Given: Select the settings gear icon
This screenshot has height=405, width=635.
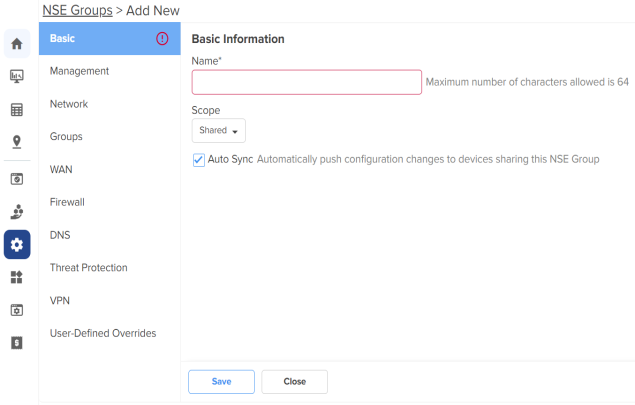Looking at the screenshot, I should tap(17, 245).
